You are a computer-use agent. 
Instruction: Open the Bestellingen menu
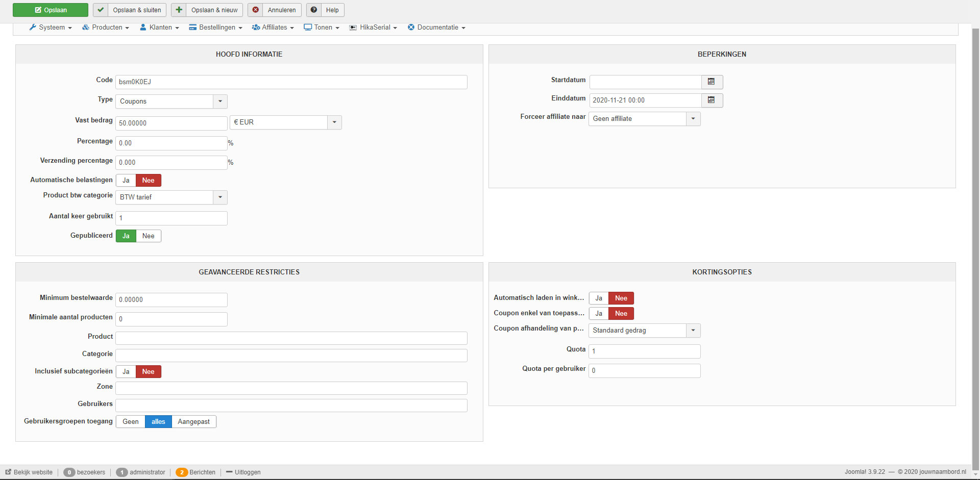click(x=216, y=27)
